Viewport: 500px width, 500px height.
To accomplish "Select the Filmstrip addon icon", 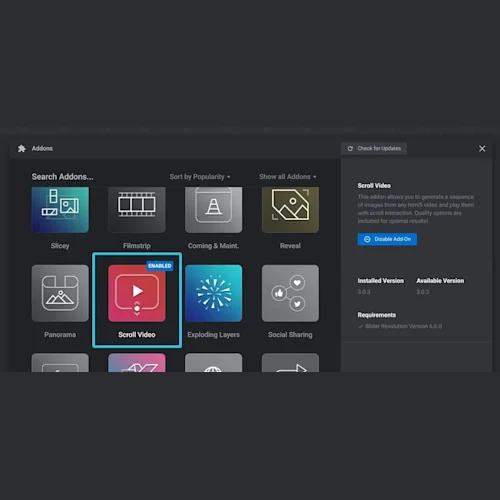I will pyautogui.click(x=137, y=210).
